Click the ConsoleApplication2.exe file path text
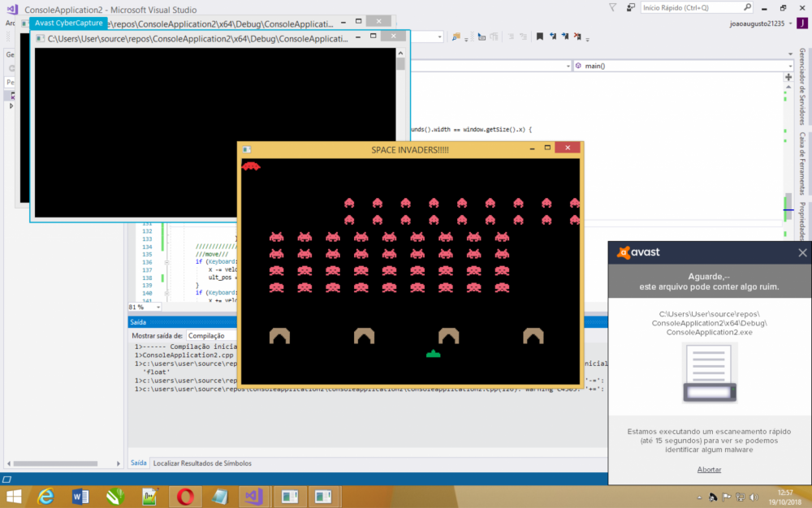 (x=709, y=323)
